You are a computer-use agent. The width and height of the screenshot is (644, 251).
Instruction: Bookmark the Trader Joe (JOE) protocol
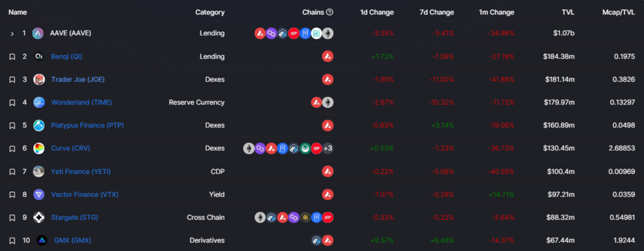[13, 80]
